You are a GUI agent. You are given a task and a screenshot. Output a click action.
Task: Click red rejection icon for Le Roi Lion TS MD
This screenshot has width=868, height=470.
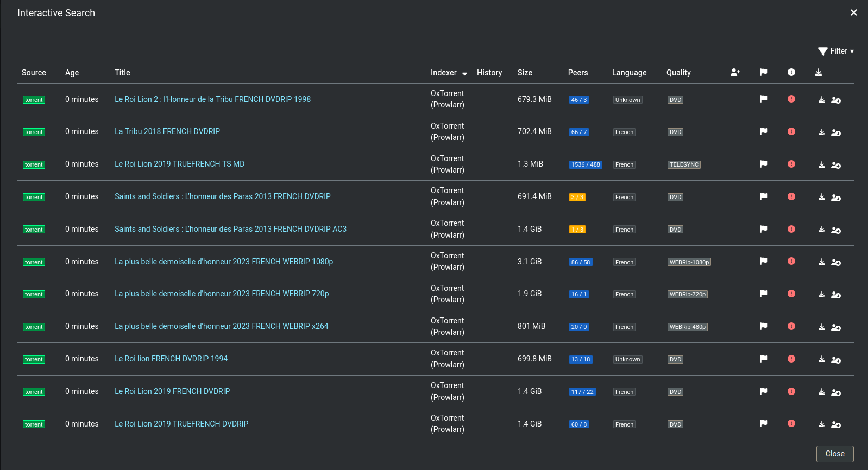[791, 164]
